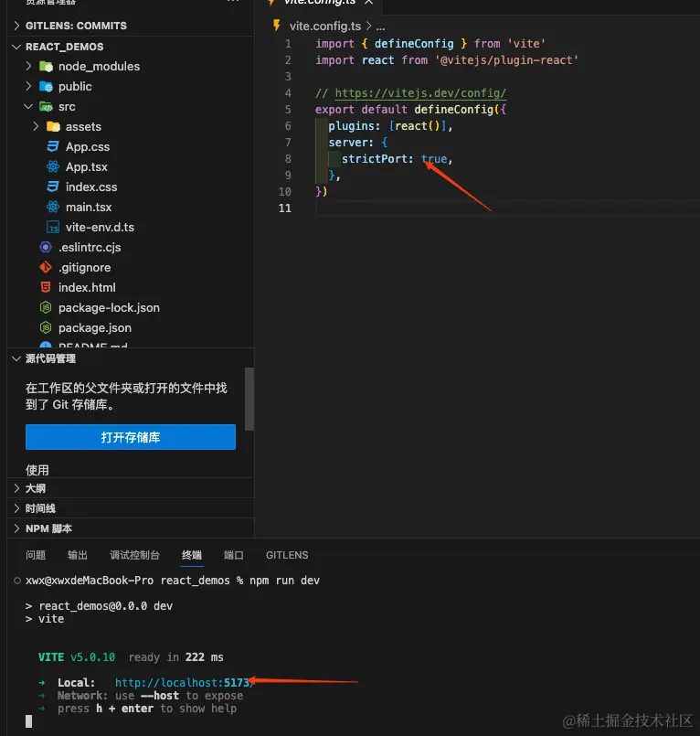700x736 pixels.
Task: Click 'defineConfig' on the import line
Action: coord(414,44)
